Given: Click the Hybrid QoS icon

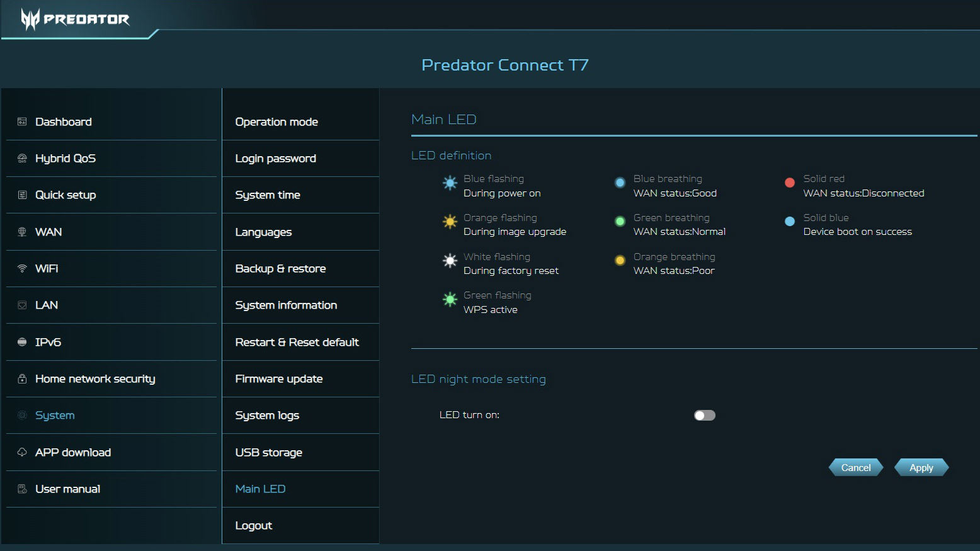Looking at the screenshot, I should click(x=22, y=158).
